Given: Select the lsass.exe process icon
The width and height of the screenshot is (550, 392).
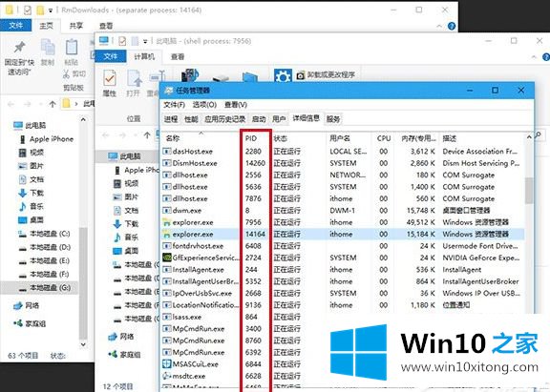Looking at the screenshot, I should (x=167, y=317).
